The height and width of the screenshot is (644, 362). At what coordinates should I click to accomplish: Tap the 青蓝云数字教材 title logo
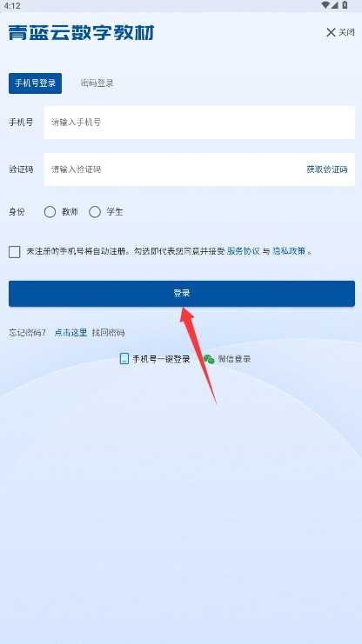[81, 32]
